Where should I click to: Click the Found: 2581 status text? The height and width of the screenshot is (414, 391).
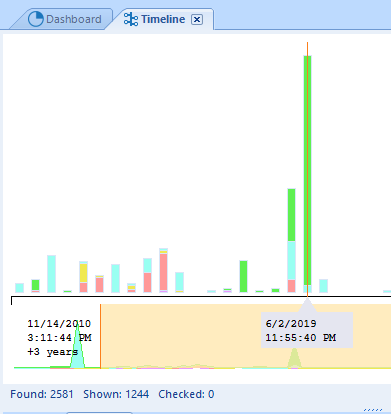point(42,394)
